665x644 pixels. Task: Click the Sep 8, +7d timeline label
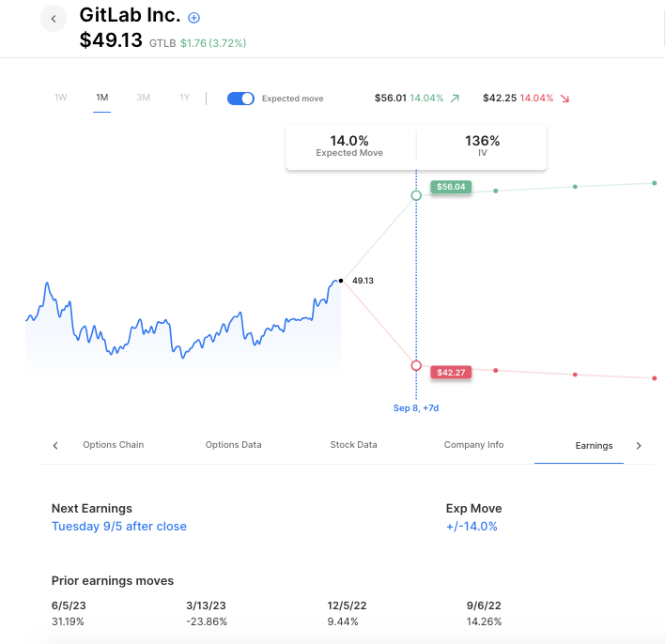pyautogui.click(x=416, y=408)
